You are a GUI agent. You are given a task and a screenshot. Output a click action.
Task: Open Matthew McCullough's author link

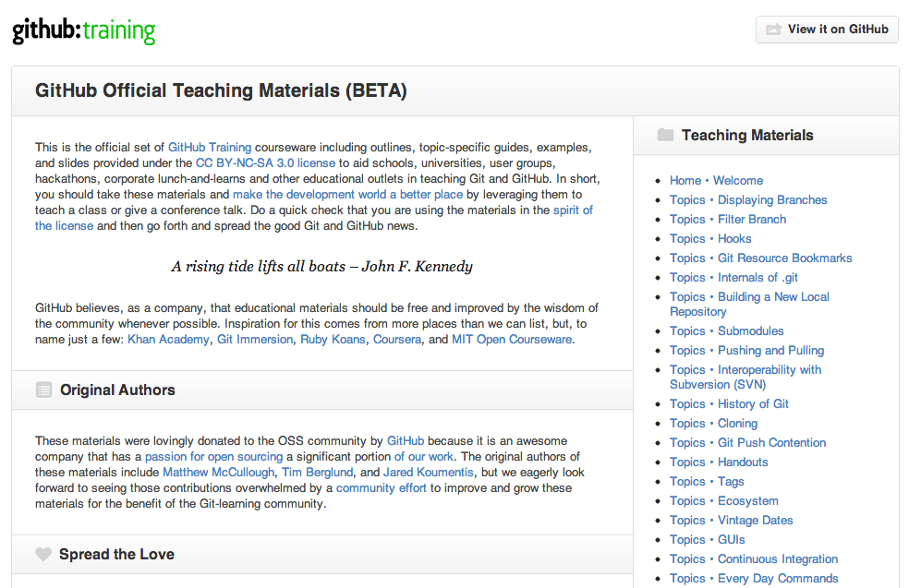click(x=219, y=472)
